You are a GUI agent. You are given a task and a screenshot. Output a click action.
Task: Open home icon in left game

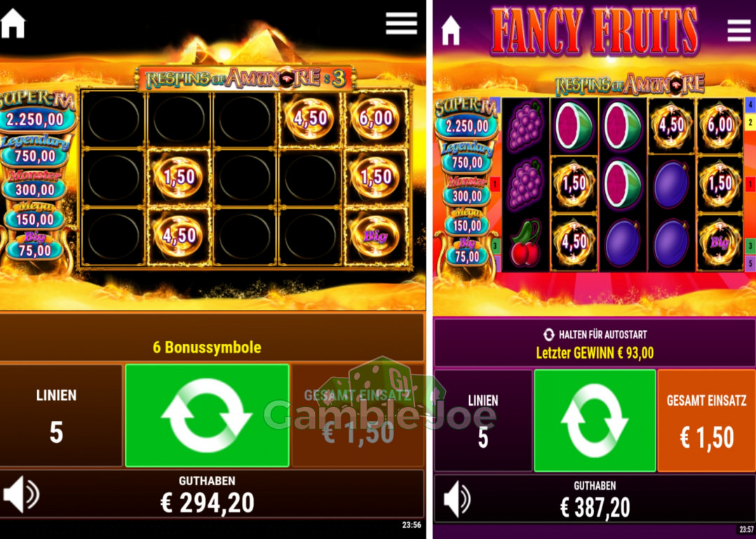pyautogui.click(x=13, y=24)
